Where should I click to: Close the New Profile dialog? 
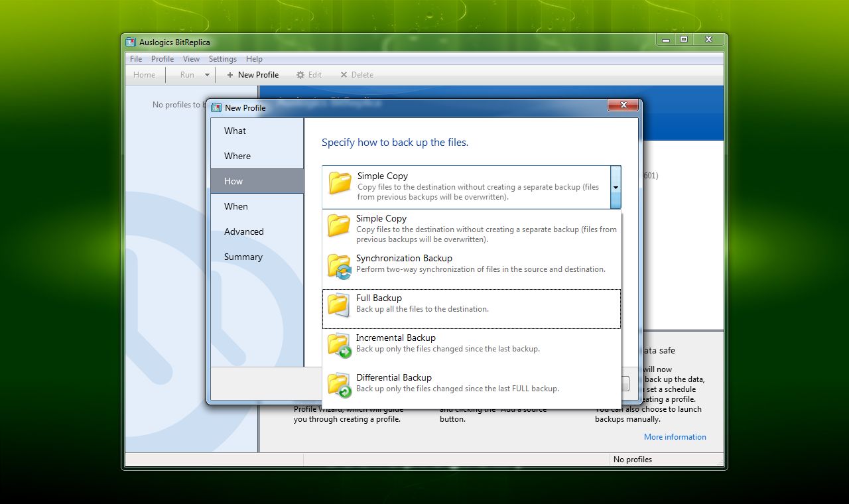coord(623,105)
